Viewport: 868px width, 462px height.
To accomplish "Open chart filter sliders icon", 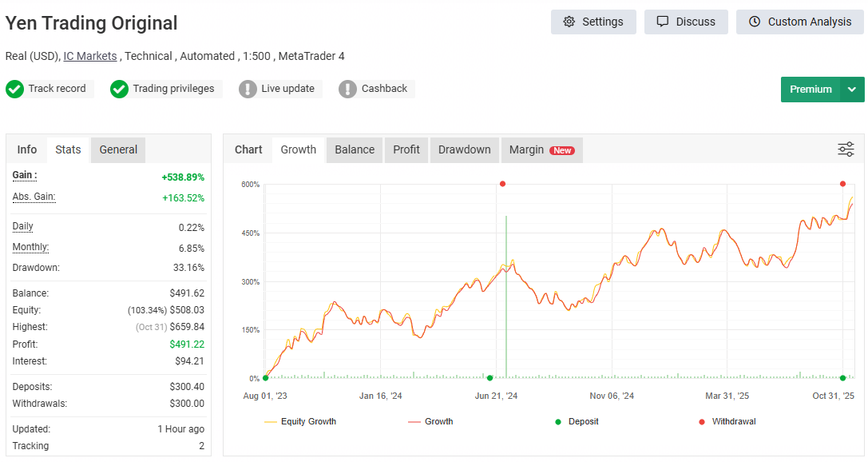I will pyautogui.click(x=846, y=149).
